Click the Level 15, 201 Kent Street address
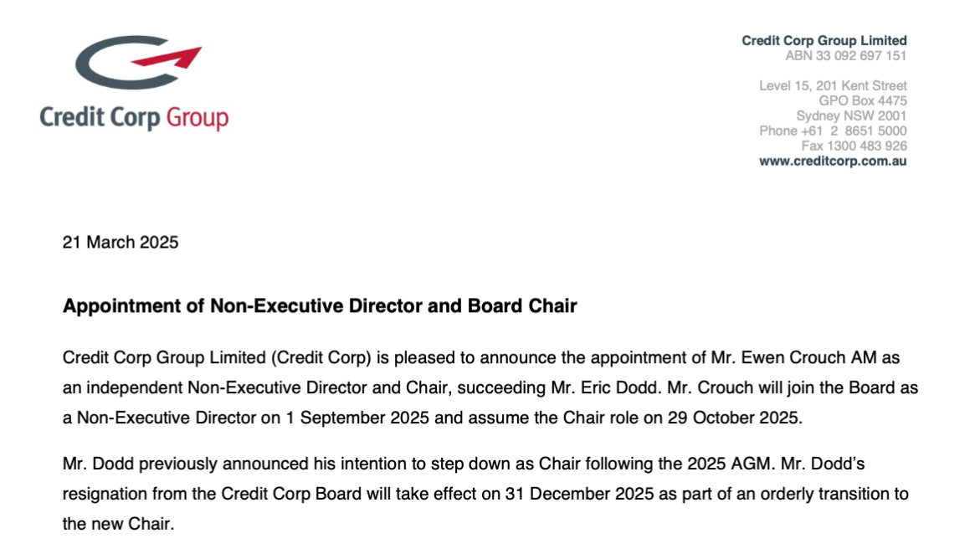The image size is (980, 559). [x=833, y=85]
